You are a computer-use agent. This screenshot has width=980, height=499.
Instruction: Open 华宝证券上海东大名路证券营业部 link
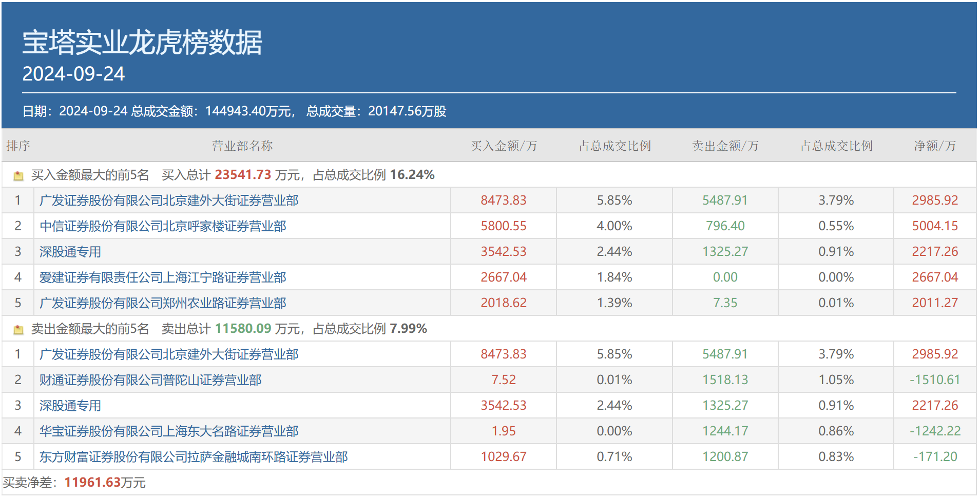tap(169, 431)
